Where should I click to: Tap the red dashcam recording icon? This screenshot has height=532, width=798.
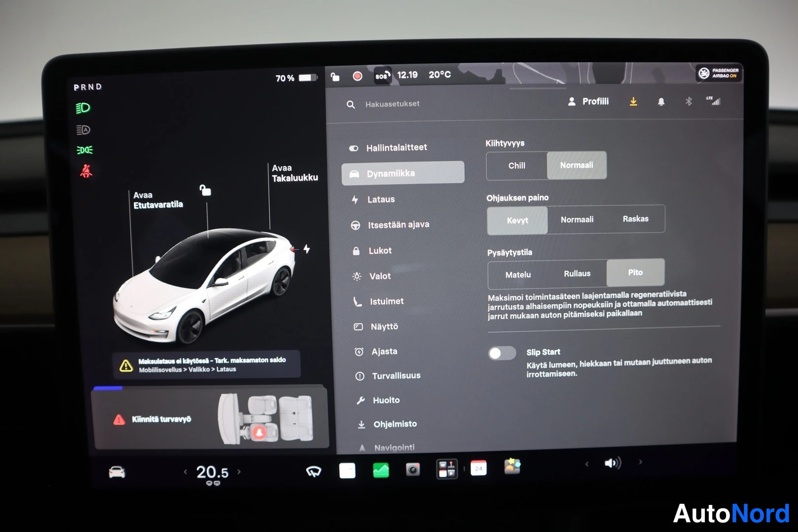(x=358, y=76)
